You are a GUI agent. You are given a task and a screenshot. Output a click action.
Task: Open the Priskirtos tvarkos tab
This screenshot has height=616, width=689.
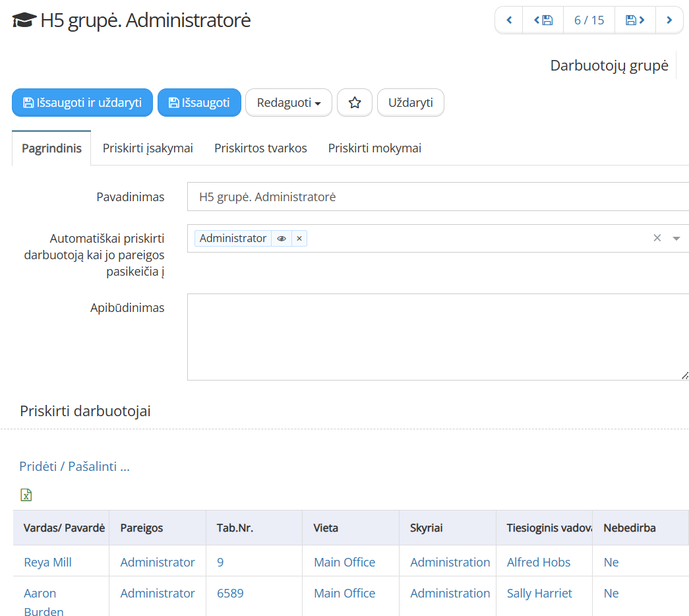pyautogui.click(x=260, y=148)
